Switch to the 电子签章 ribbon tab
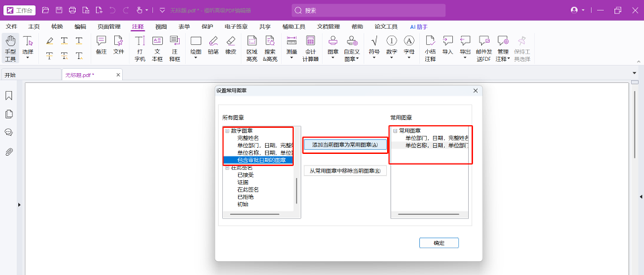Viewport: 644px width, 275px height. (236, 27)
